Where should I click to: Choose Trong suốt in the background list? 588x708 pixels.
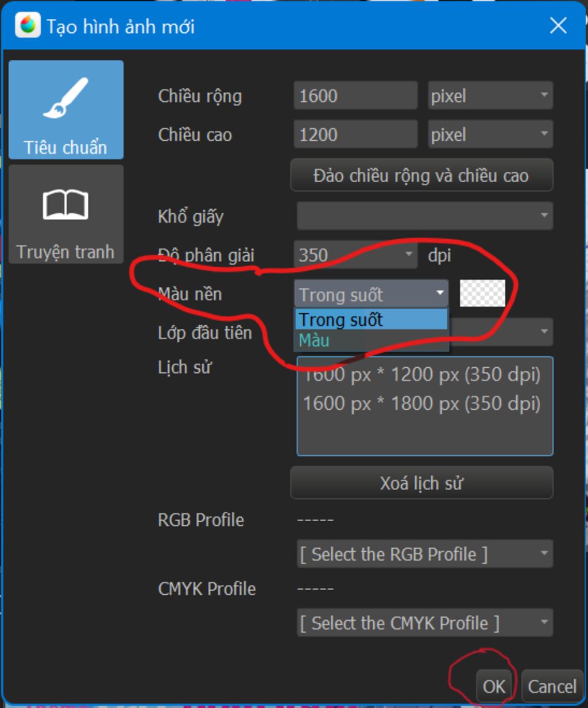(371, 320)
